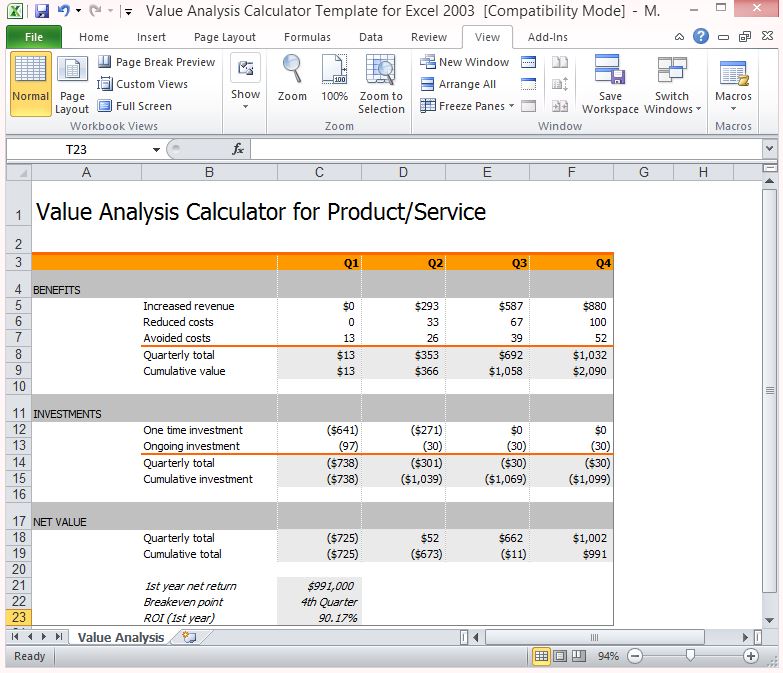Open Custom Views dialog
Viewport: 783px width, 673px height.
coord(143,84)
